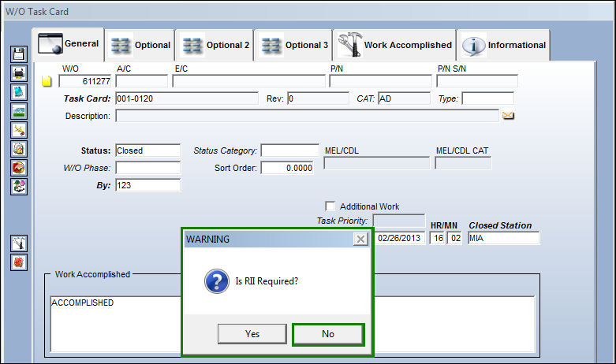Click the landscape picture icon in sidebar
This screenshot has width=616, height=364.
pyautogui.click(x=19, y=111)
